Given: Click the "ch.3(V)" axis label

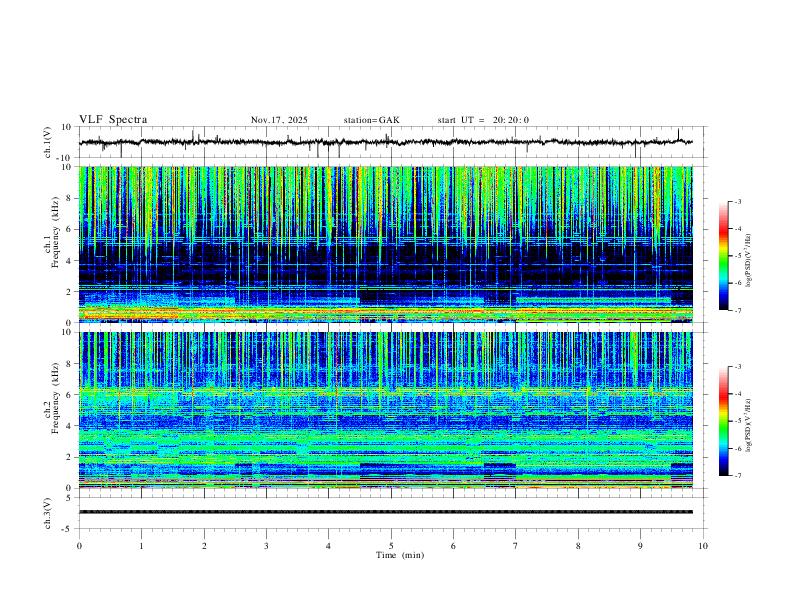Looking at the screenshot, I should pyautogui.click(x=48, y=513).
